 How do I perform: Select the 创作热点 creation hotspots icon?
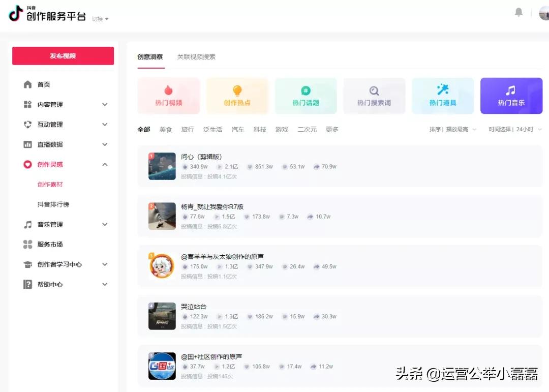237,96
